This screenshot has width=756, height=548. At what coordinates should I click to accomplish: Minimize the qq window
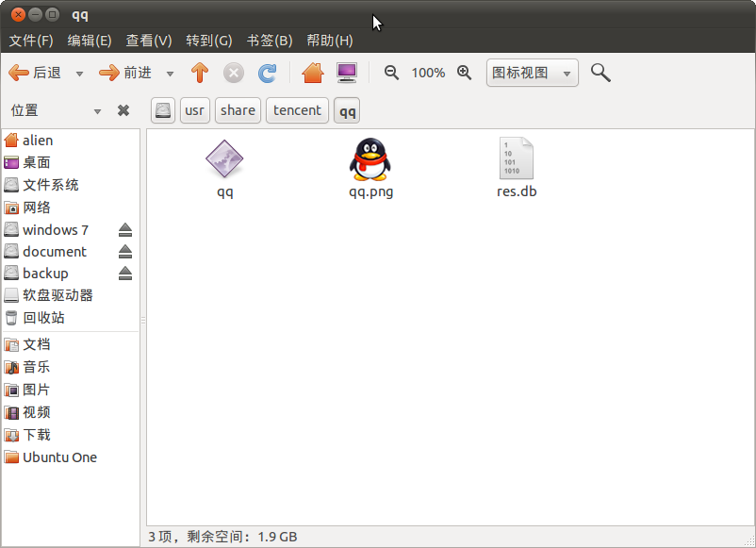(35, 15)
